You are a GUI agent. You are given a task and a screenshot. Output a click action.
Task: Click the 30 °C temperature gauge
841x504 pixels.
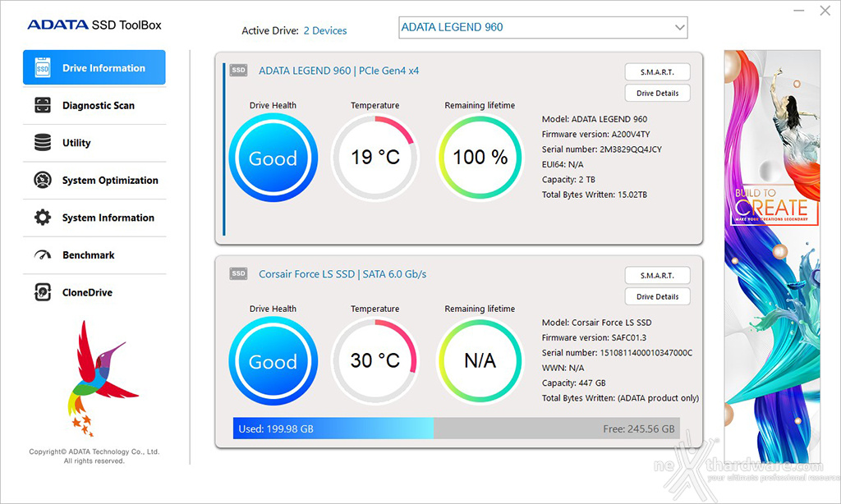click(x=375, y=360)
